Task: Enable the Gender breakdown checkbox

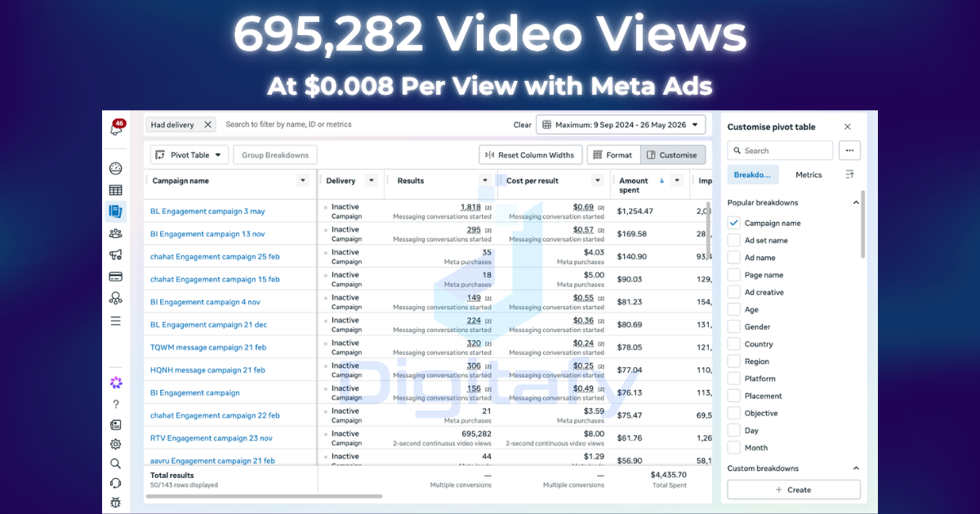Action: point(733,326)
